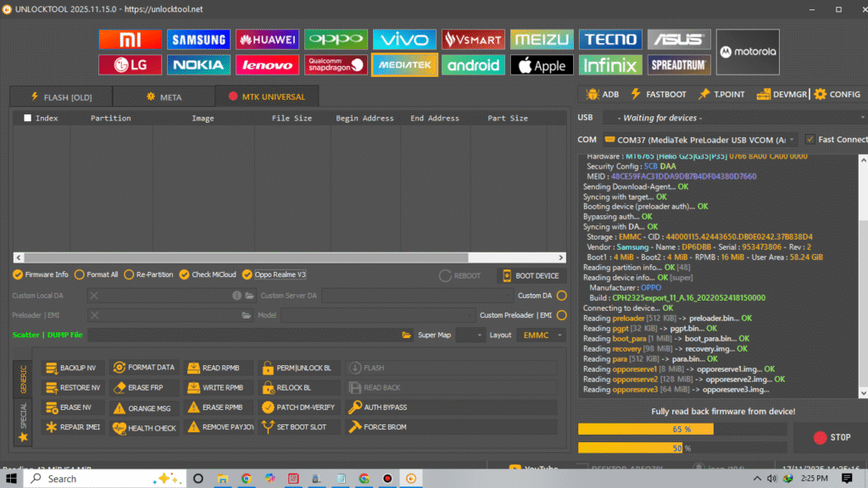Viewport: 868px width, 488px height.
Task: Pick the Apple brand icon
Action: (x=541, y=65)
